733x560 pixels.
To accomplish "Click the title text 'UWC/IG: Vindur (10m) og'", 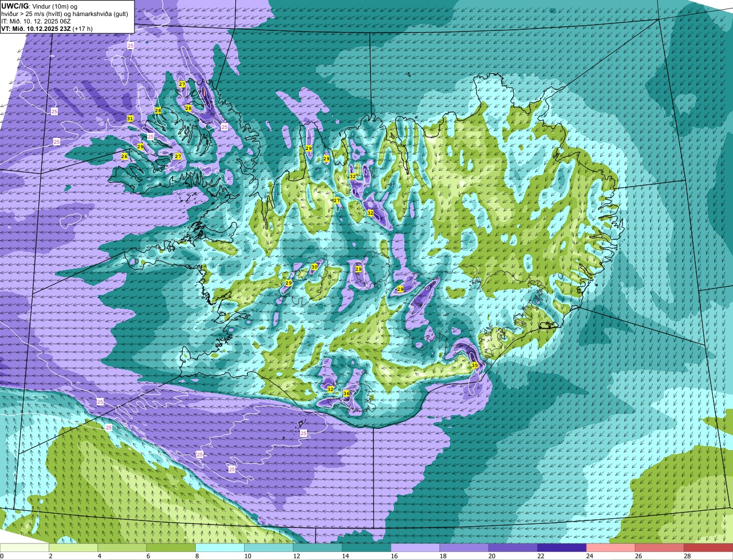I will tap(40, 6).
